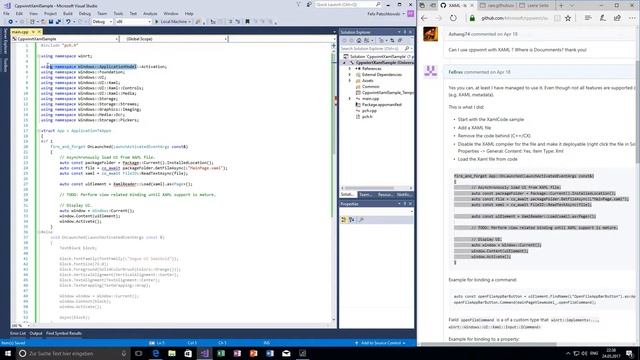
Task: Click the feedback icon near Quick Launch
Action: tap(309, 4)
